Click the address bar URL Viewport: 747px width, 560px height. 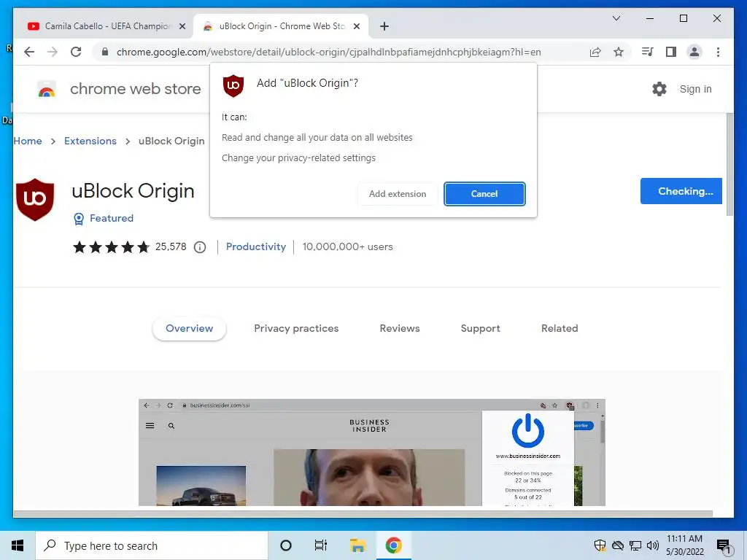[329, 52]
